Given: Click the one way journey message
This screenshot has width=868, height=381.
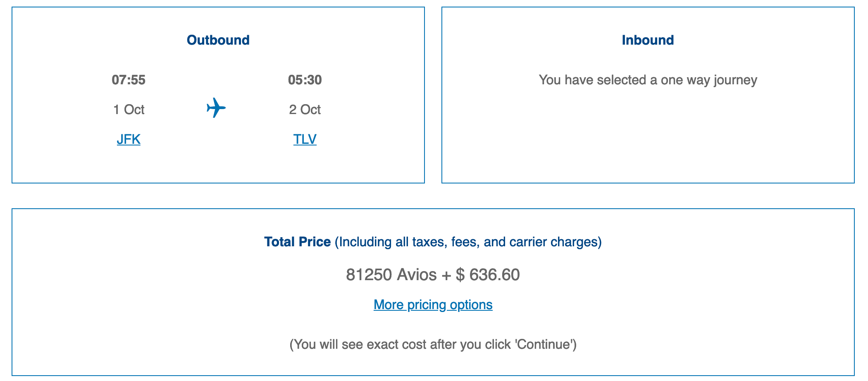Looking at the screenshot, I should coord(648,80).
